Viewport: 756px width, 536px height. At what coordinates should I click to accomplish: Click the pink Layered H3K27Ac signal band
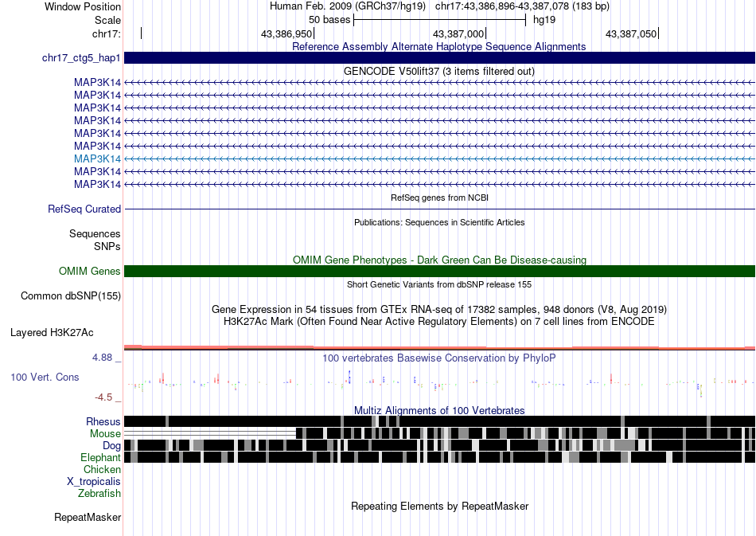440,347
